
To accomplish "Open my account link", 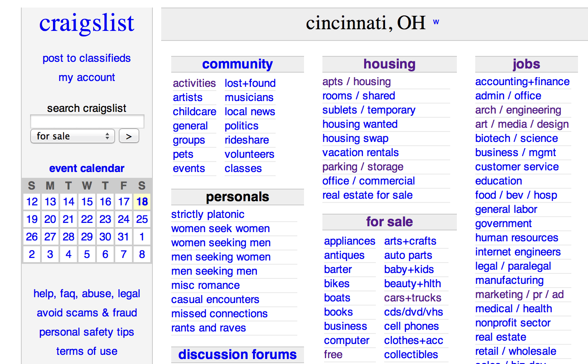I will point(86,77).
